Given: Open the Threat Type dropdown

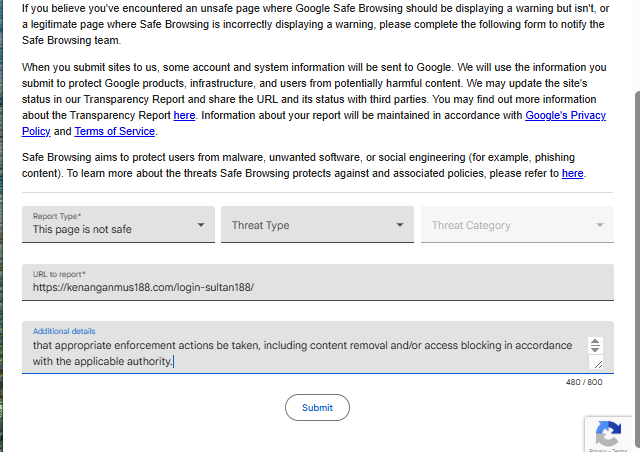Looking at the screenshot, I should (x=317, y=225).
